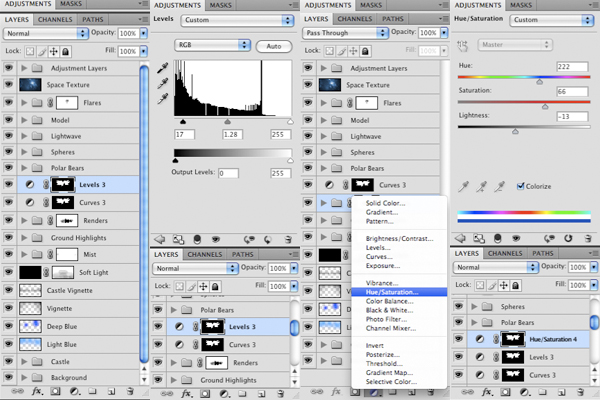Screen dimensions: 600x400
Task: Create a new group in the leftmost Layers panel
Action: pos(92,391)
